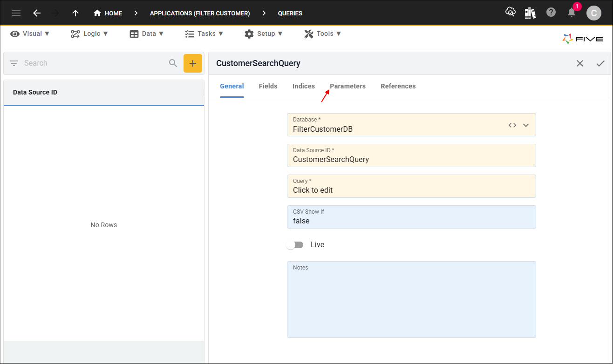
Task: Switch to the Indices tab
Action: (x=304, y=86)
